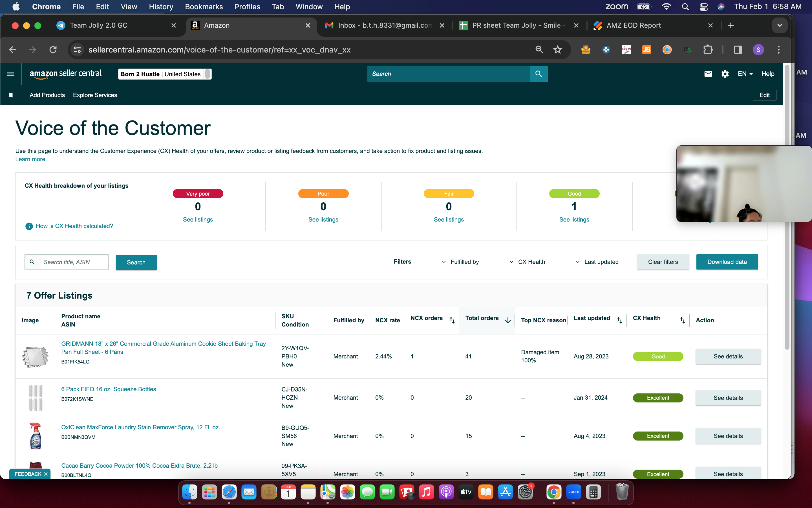The width and height of the screenshot is (812, 508).
Task: See listings under Good
Action: pos(574,219)
